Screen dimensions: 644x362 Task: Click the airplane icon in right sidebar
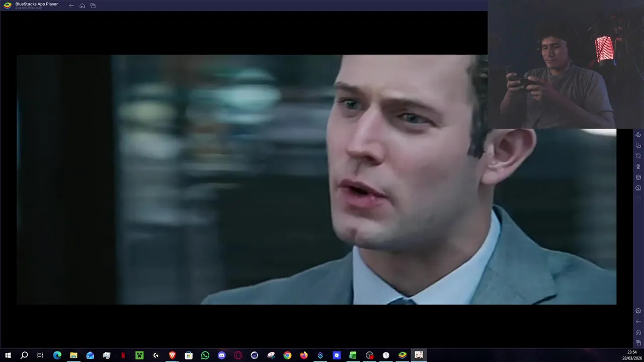(x=638, y=135)
